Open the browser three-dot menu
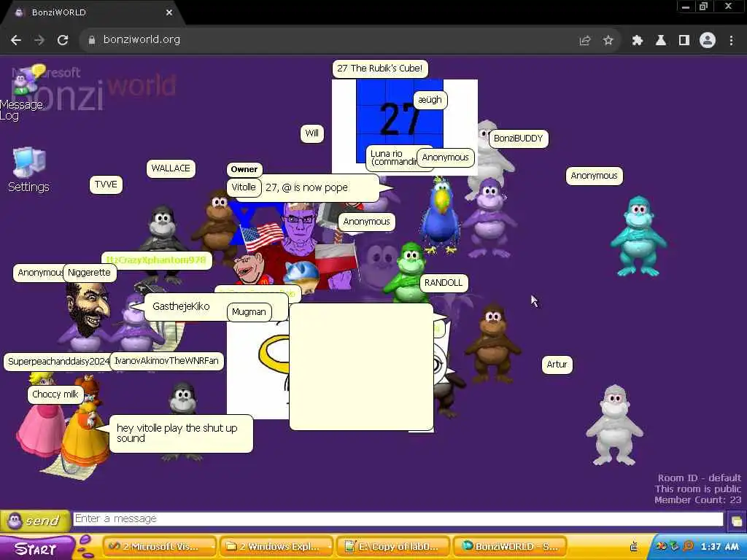Image resolution: width=747 pixels, height=560 pixels. pyautogui.click(x=731, y=41)
